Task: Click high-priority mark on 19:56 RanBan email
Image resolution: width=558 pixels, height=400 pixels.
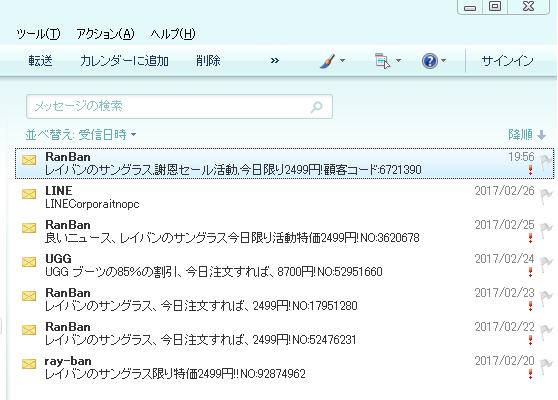Action: pos(530,170)
